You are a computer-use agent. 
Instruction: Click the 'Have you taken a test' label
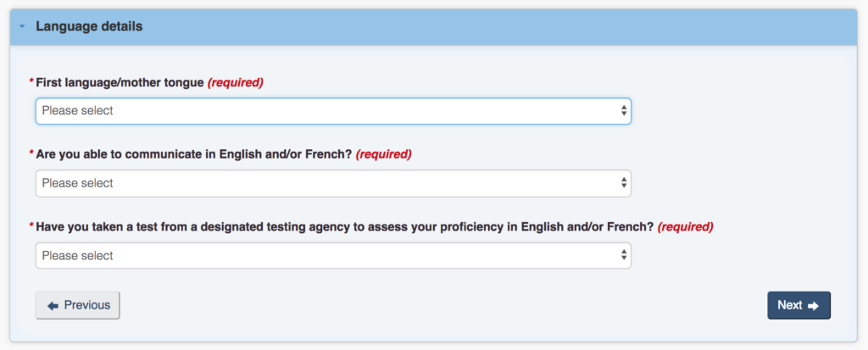point(344,227)
